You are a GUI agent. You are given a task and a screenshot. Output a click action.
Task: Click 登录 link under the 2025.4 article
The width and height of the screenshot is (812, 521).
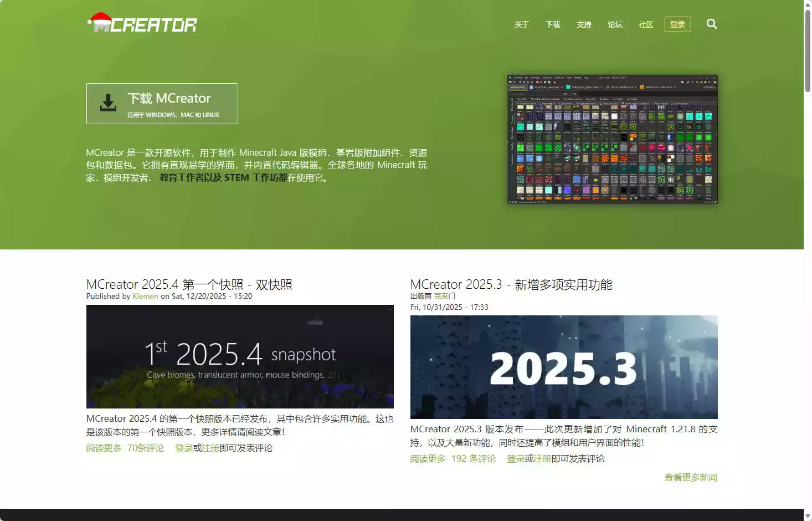click(184, 448)
